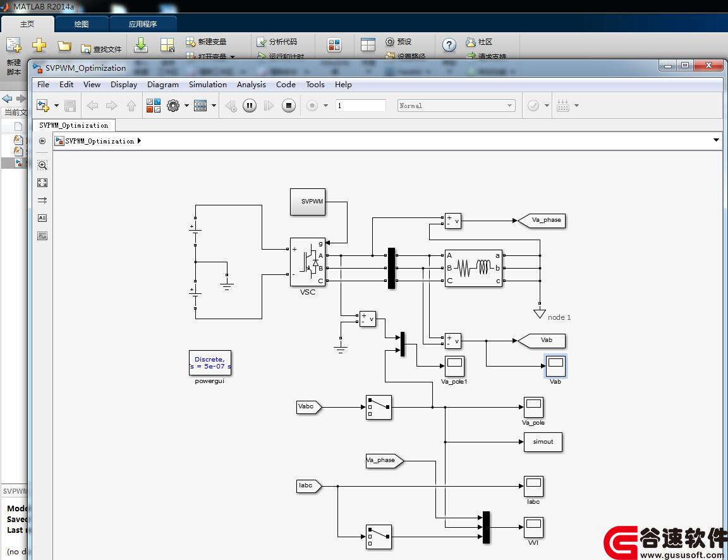Expand the breadcrumb bar dropdown arrow
728x560 pixels.
point(716,140)
